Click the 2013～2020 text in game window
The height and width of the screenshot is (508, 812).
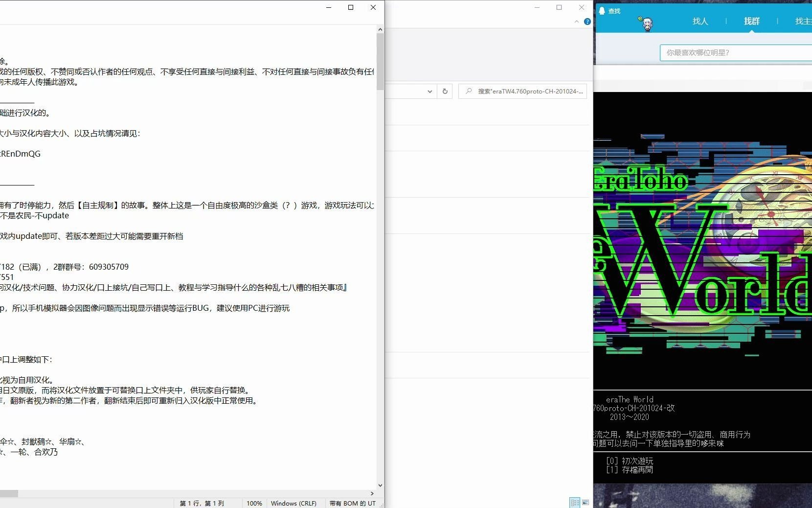629,417
